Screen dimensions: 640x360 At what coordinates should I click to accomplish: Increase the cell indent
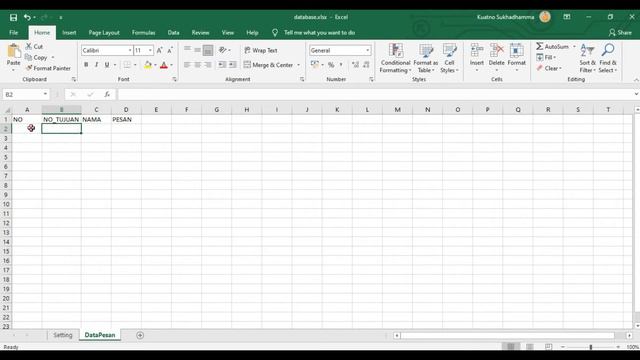click(x=232, y=64)
